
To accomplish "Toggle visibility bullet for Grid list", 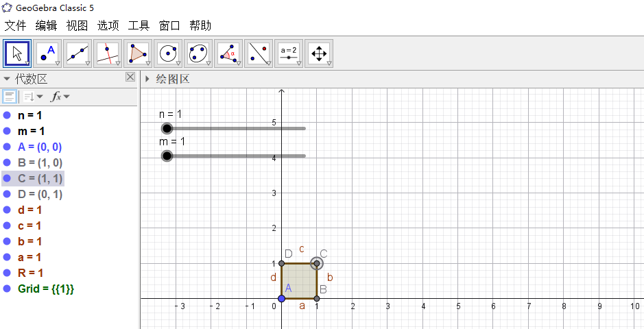I will pos(8,289).
